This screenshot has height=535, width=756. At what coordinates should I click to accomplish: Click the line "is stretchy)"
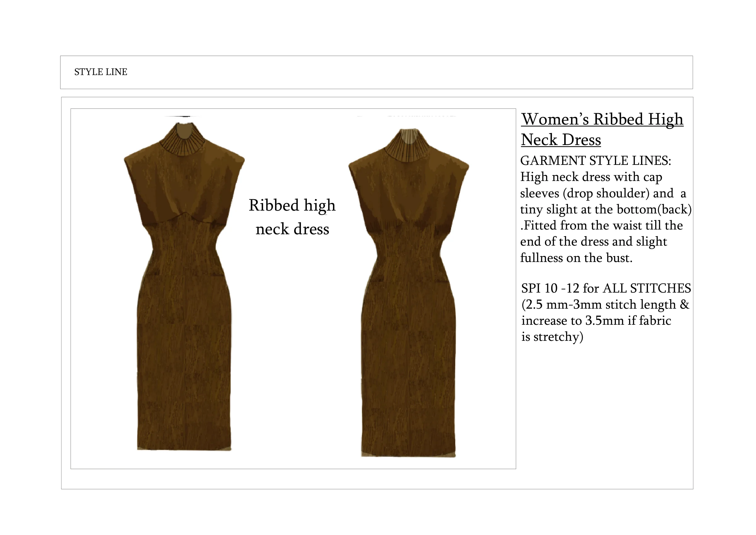[x=552, y=337]
